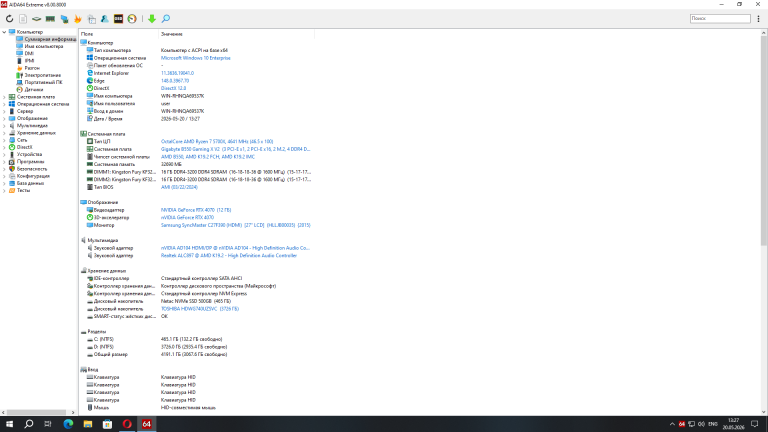This screenshot has width=768, height=432.
Task: Expand the Сеть tree node
Action: click(x=4, y=140)
